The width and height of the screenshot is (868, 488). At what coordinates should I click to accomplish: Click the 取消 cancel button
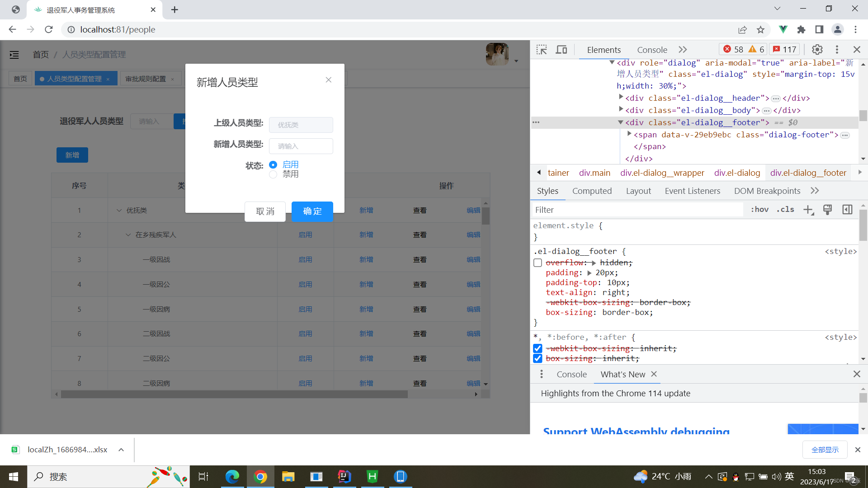(265, 211)
